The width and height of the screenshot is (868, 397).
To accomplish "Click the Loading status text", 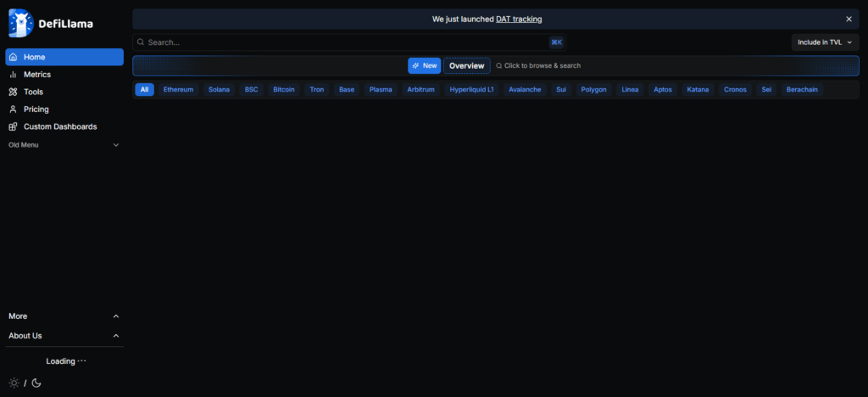I will pos(66,361).
